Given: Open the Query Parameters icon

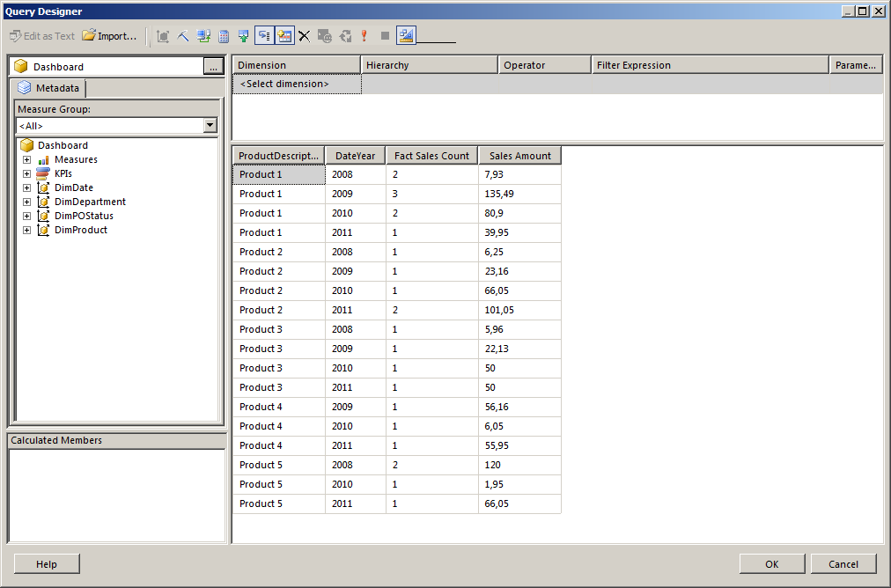Looking at the screenshot, I should coord(324,36).
